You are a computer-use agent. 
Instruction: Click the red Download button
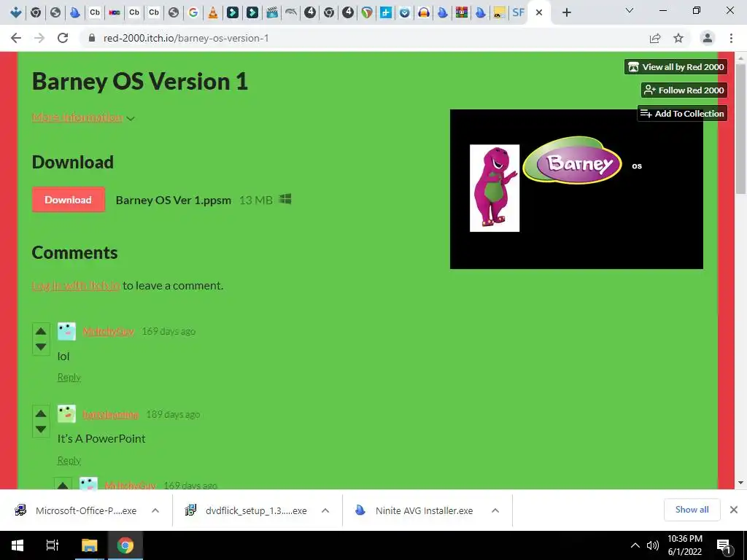coord(68,200)
